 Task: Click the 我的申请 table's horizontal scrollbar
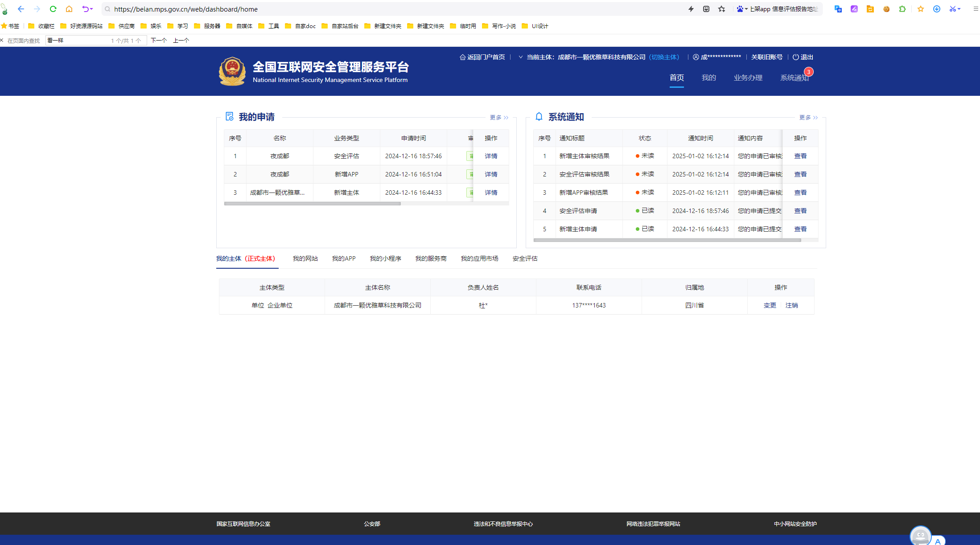tap(312, 204)
